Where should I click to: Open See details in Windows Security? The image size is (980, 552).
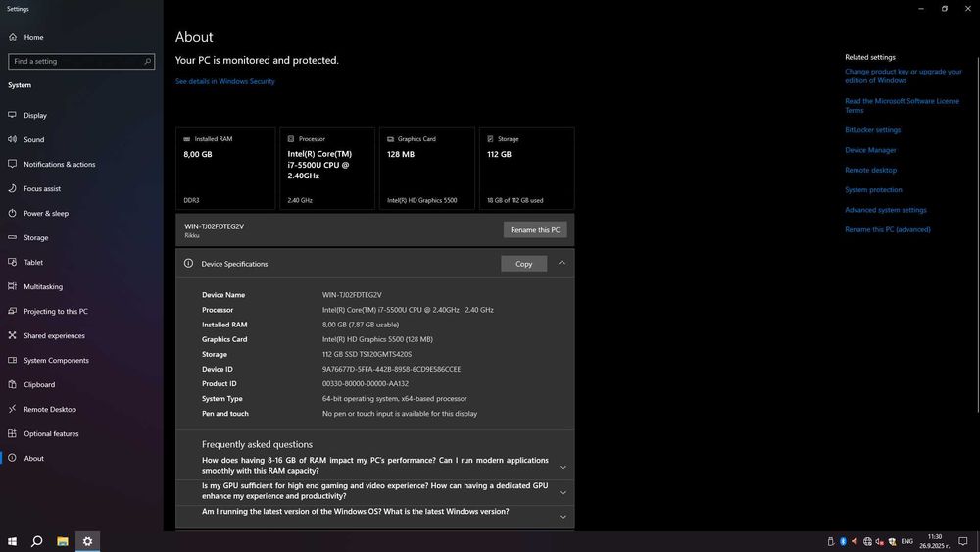225,82
